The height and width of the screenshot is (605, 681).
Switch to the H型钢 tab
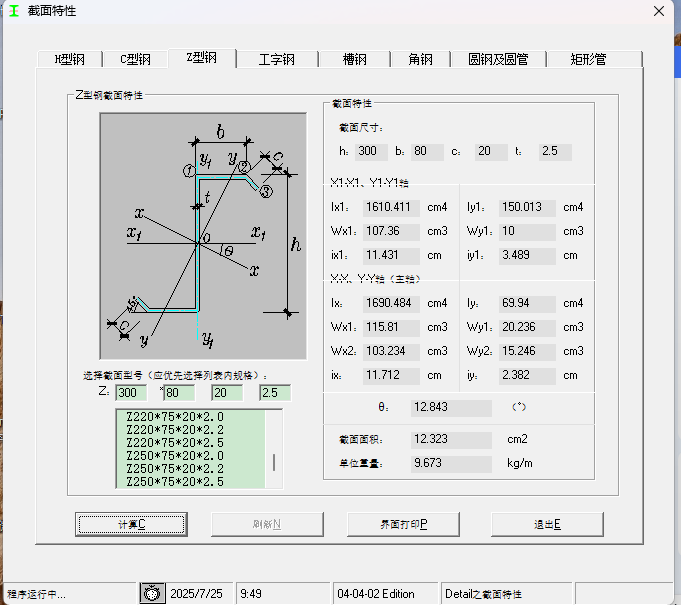70,59
